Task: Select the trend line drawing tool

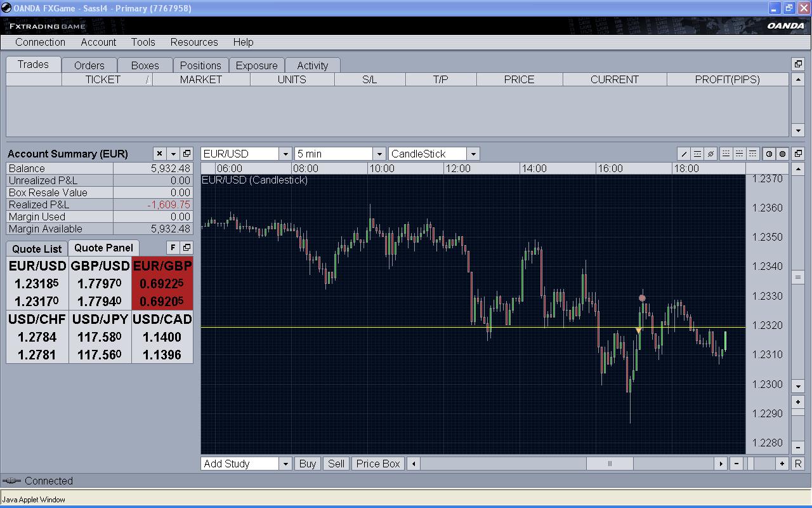Action: tap(684, 154)
